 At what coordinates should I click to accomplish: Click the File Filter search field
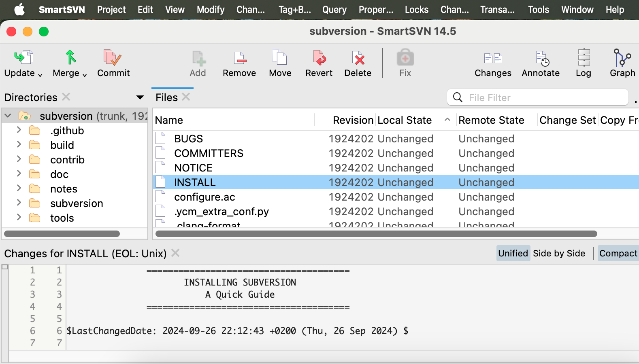click(543, 97)
